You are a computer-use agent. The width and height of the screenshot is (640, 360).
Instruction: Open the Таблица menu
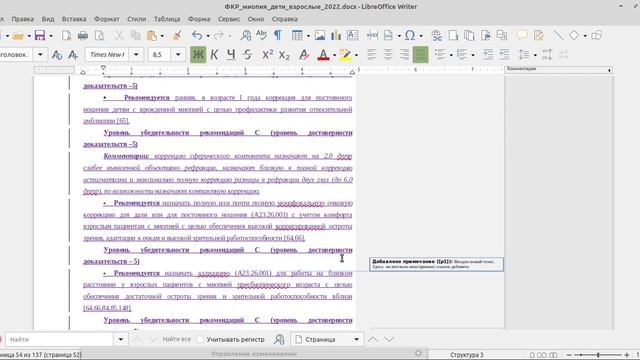pyautogui.click(x=167, y=19)
